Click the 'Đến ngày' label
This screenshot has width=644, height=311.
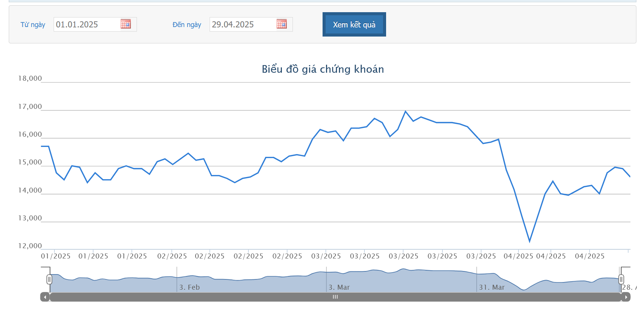tap(187, 25)
